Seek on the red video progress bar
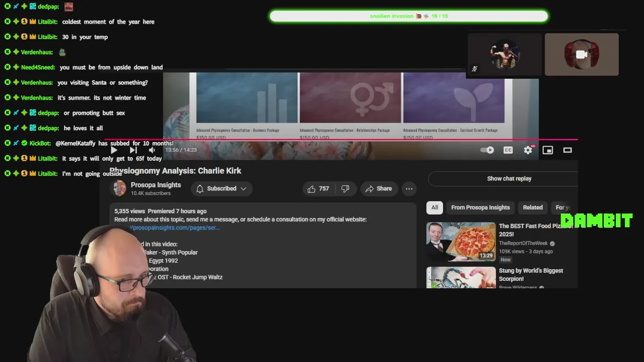 coord(341,140)
